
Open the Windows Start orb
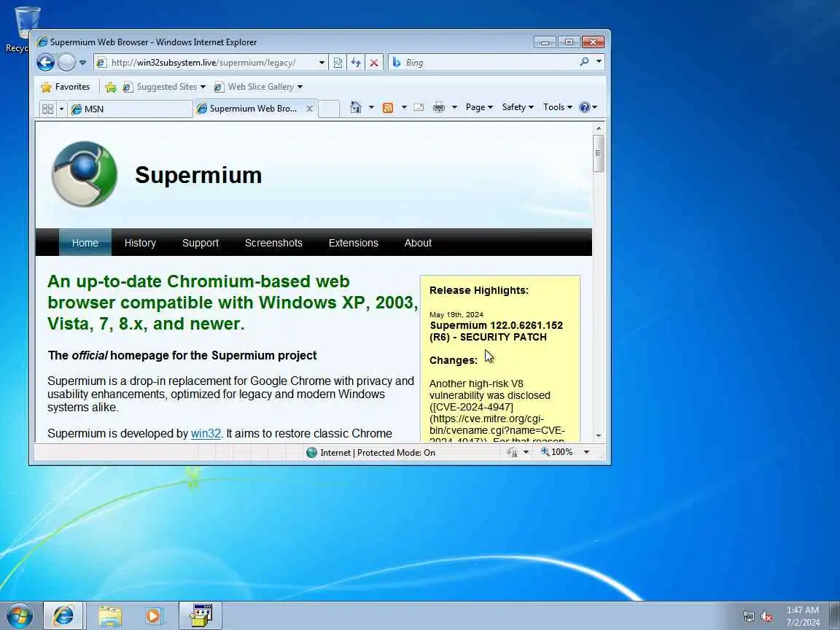coord(20,616)
